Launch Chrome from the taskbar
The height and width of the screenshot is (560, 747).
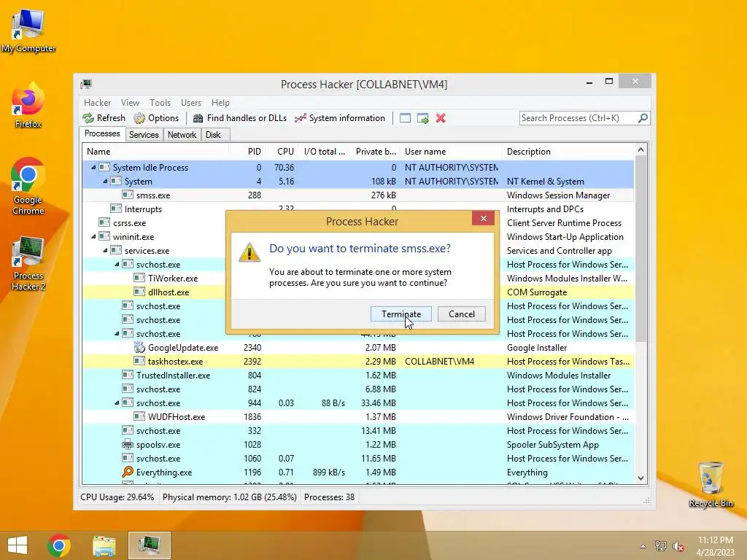(59, 545)
